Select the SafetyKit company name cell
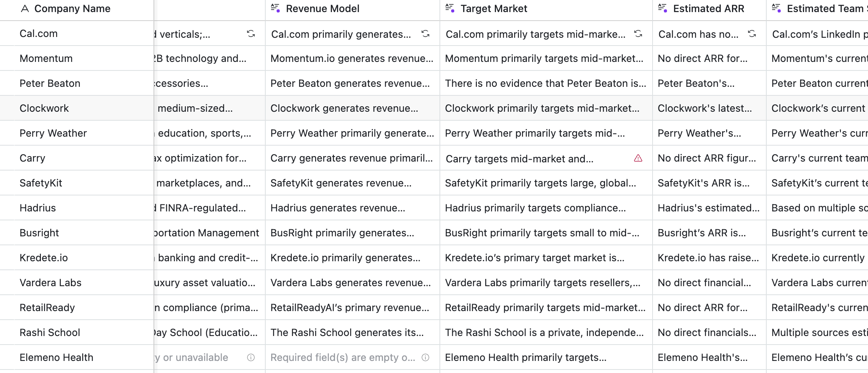This screenshot has width=868, height=373. 77,183
